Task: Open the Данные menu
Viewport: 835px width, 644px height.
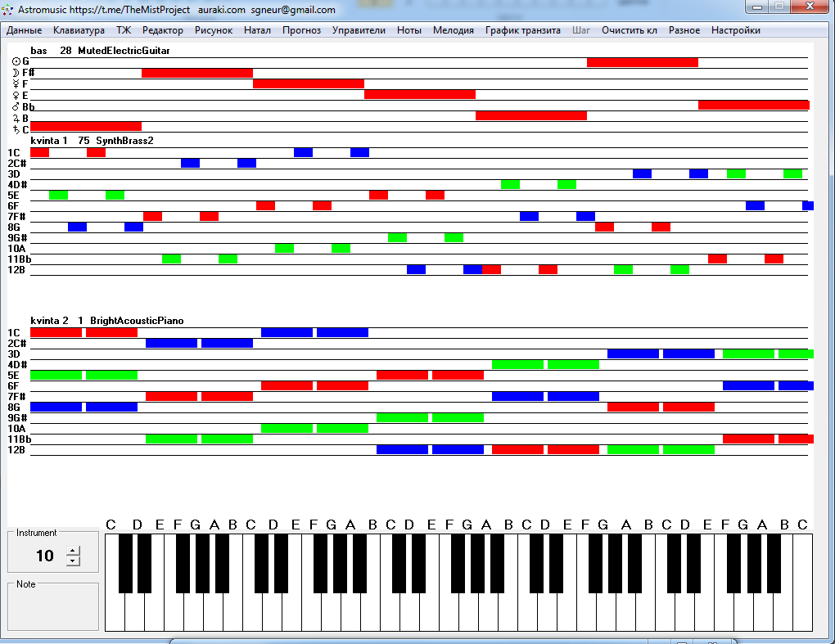Action: click(24, 30)
